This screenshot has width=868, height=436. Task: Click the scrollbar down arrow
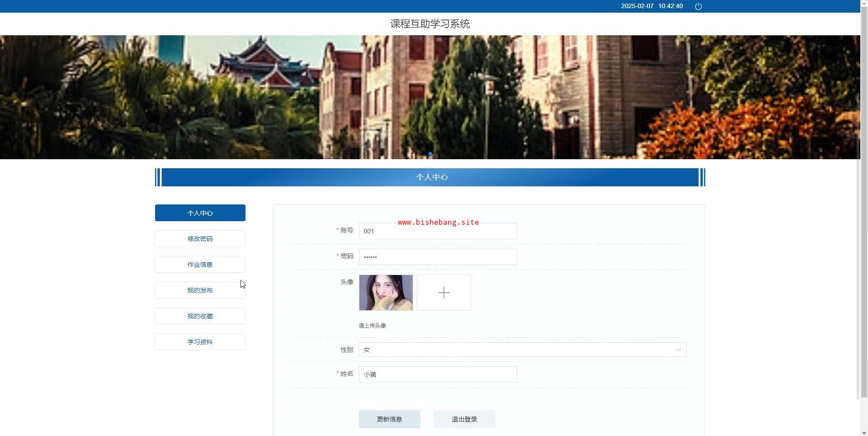(x=863, y=432)
